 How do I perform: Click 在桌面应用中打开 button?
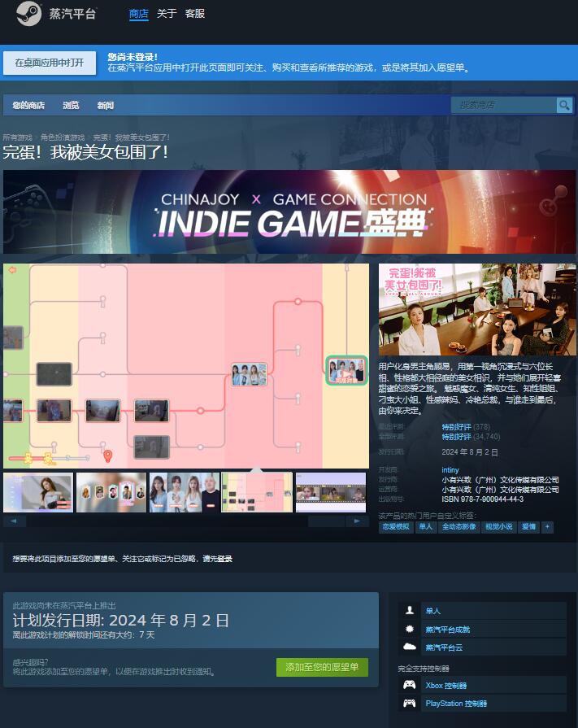click(49, 63)
